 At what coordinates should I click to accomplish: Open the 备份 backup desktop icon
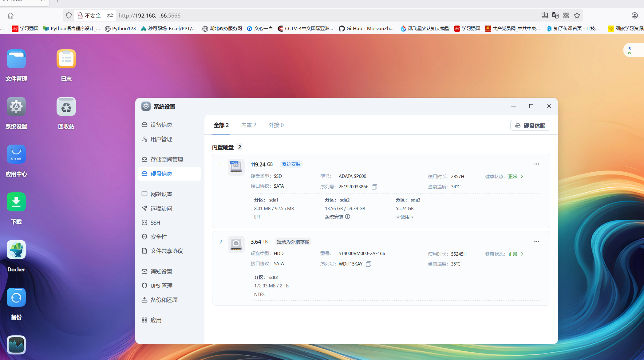coord(16,298)
